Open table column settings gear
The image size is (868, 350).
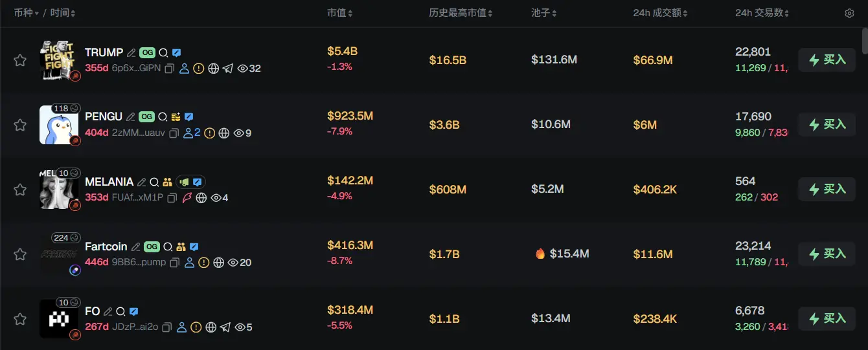(849, 14)
